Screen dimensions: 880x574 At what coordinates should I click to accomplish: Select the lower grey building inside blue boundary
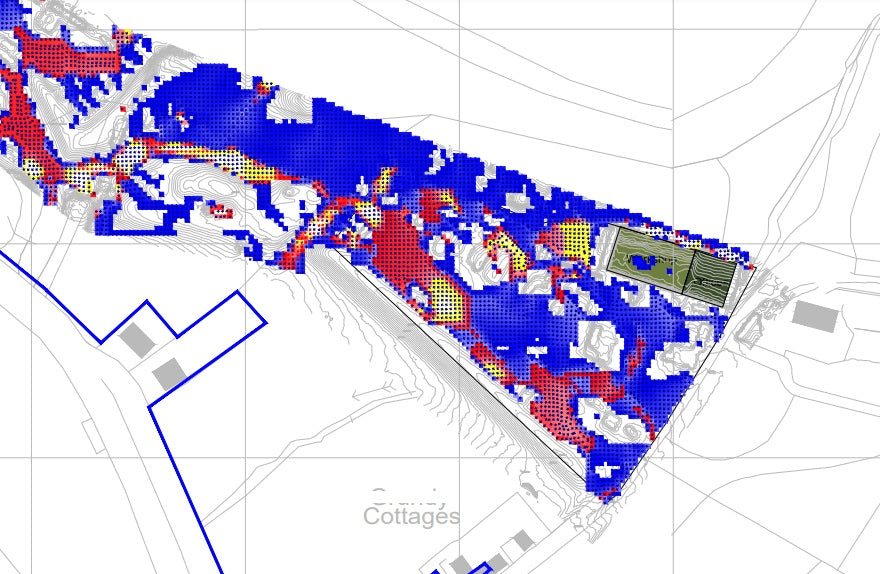pos(169,375)
